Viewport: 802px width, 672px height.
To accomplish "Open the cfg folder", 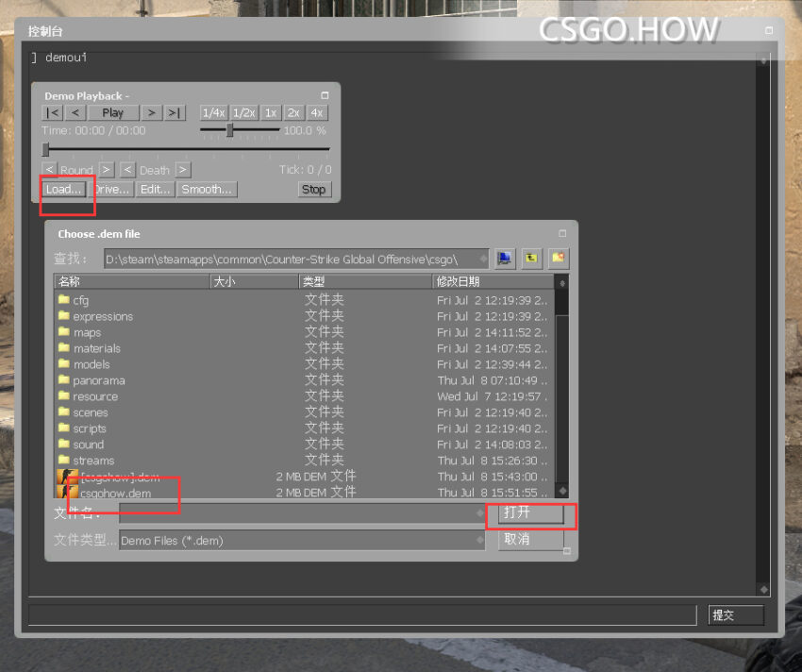I will point(81,300).
